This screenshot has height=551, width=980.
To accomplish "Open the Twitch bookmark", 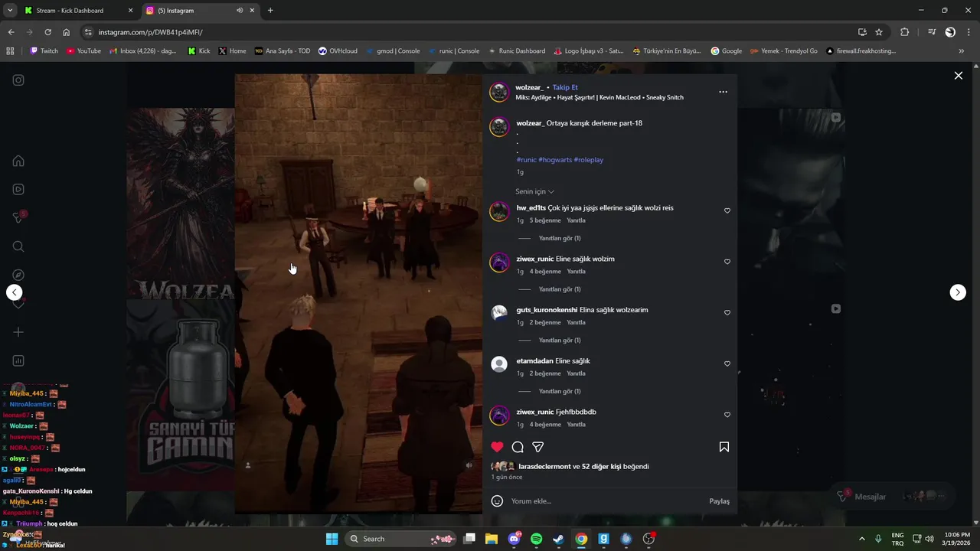I will (x=44, y=51).
